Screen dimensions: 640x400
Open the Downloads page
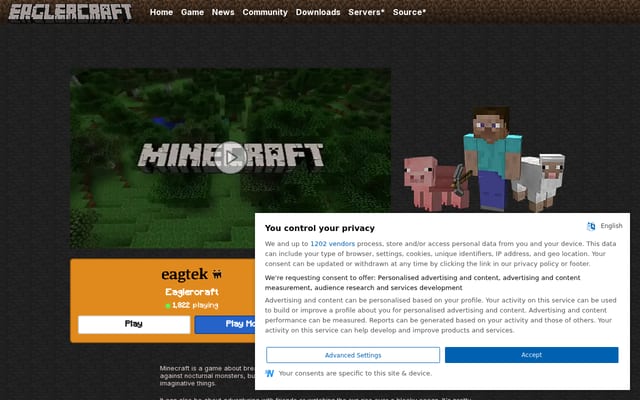[x=318, y=12]
